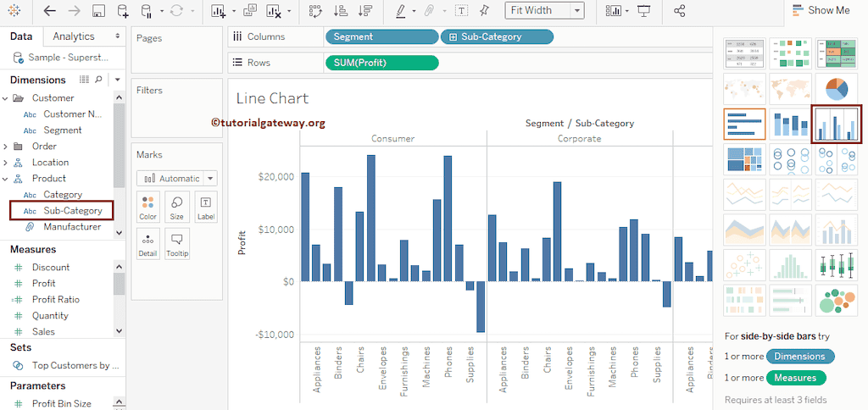The width and height of the screenshot is (868, 410).
Task: Click the sort ascending icon
Action: [x=340, y=11]
